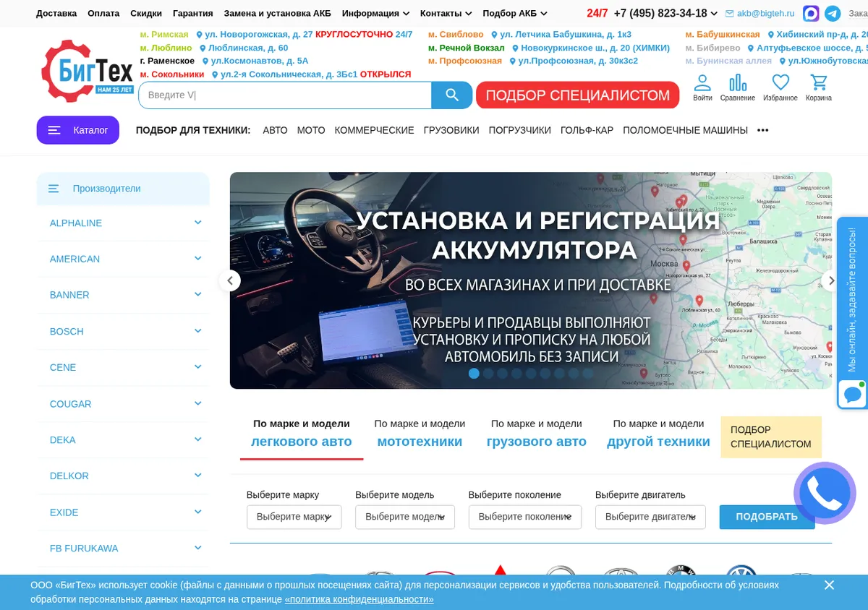
Task: Click the search input field
Action: point(285,95)
